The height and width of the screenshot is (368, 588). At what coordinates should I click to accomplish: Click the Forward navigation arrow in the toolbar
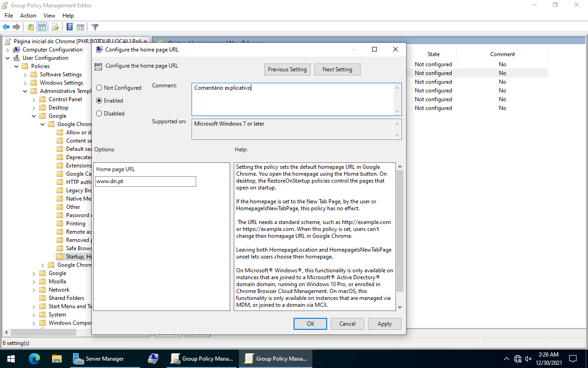click(17, 27)
